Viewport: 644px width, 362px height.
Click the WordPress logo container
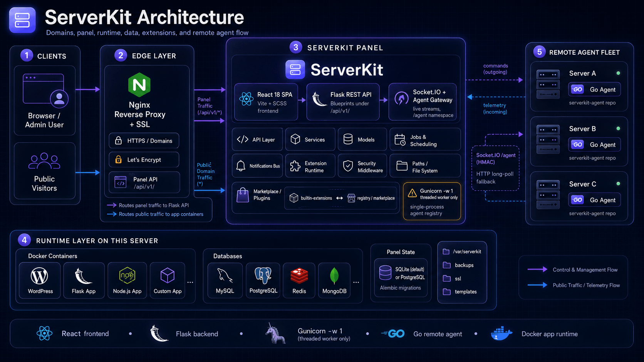(x=40, y=280)
